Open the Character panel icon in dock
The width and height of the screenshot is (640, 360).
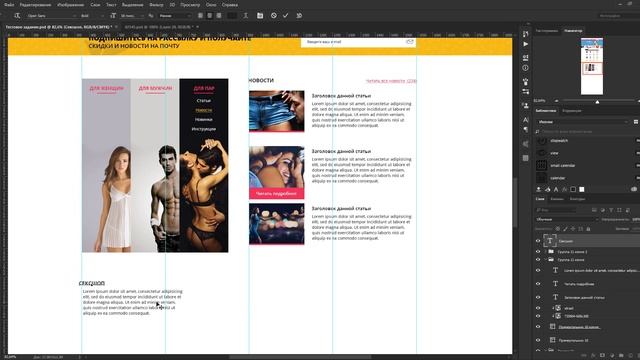(x=525, y=120)
